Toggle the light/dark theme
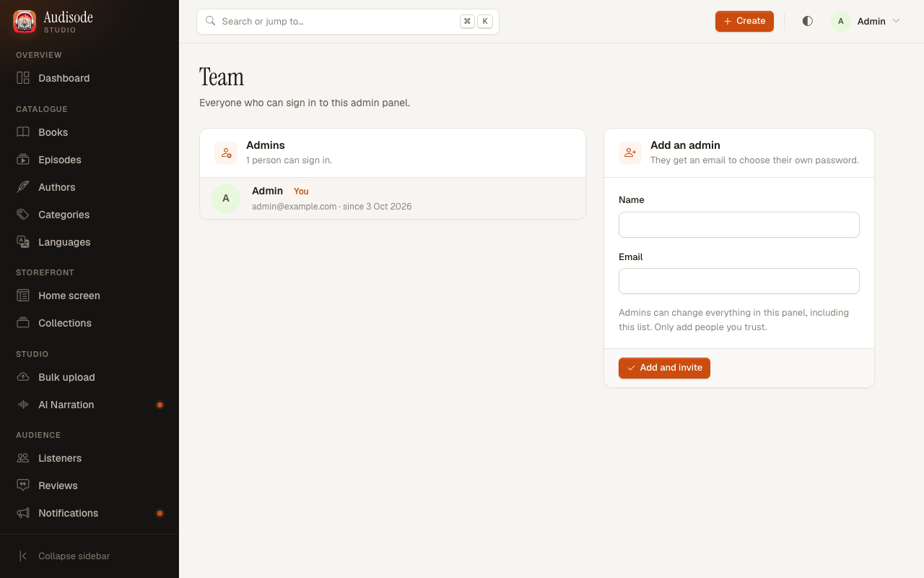924x578 pixels. point(807,21)
